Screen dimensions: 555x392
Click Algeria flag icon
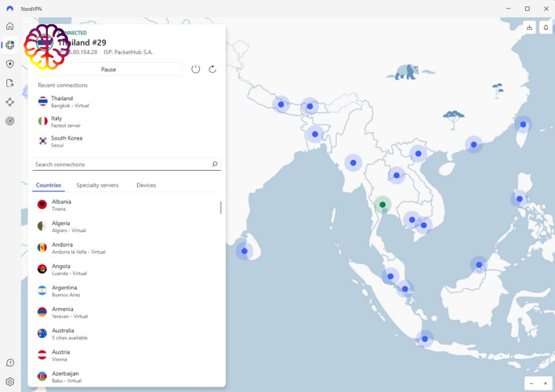pos(42,226)
